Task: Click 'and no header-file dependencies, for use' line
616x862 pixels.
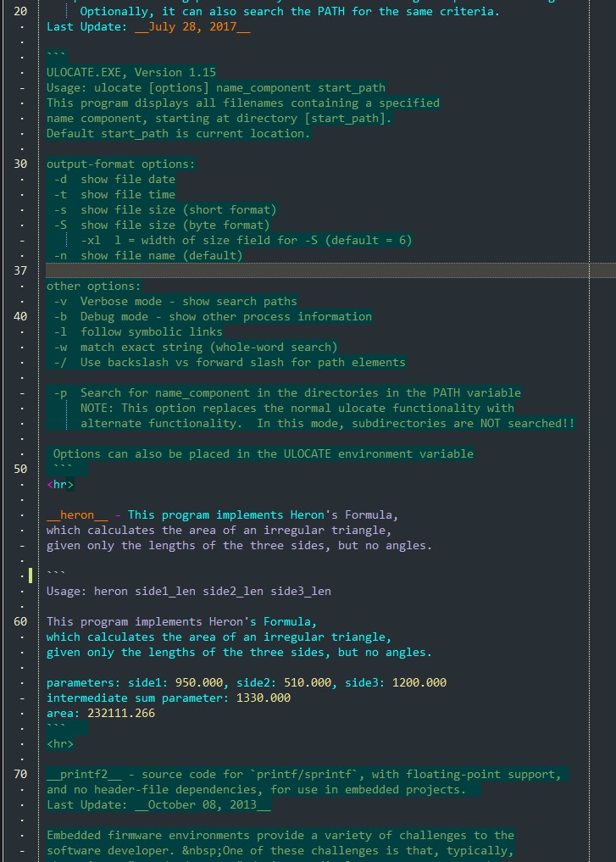Action: coord(256,789)
